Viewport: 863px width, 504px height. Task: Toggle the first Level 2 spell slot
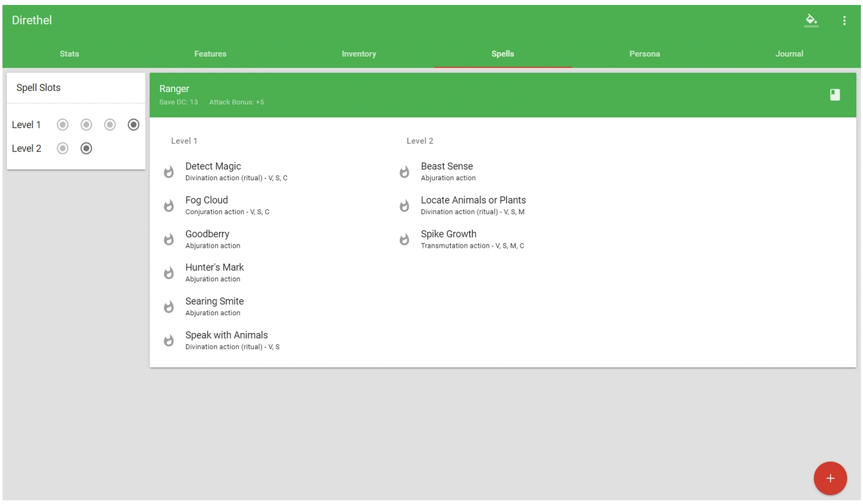coord(63,149)
